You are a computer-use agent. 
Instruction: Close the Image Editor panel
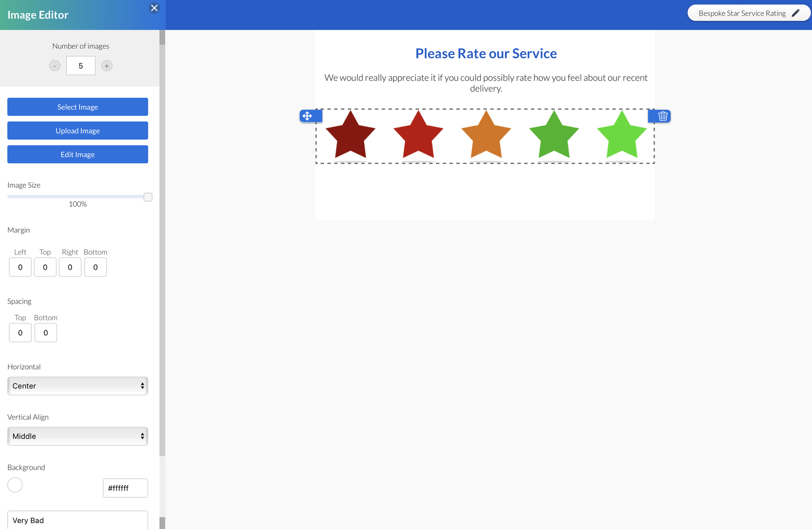click(x=154, y=8)
